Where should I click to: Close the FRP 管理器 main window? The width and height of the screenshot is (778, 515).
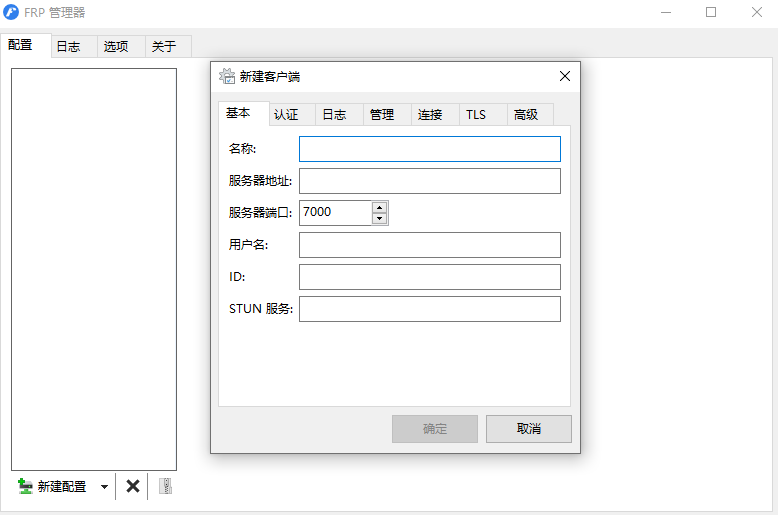pyautogui.click(x=756, y=12)
